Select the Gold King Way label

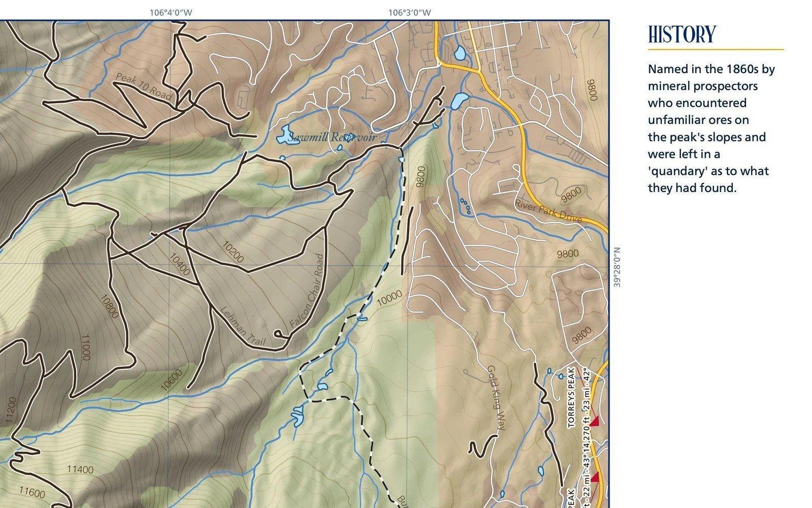[x=497, y=398]
